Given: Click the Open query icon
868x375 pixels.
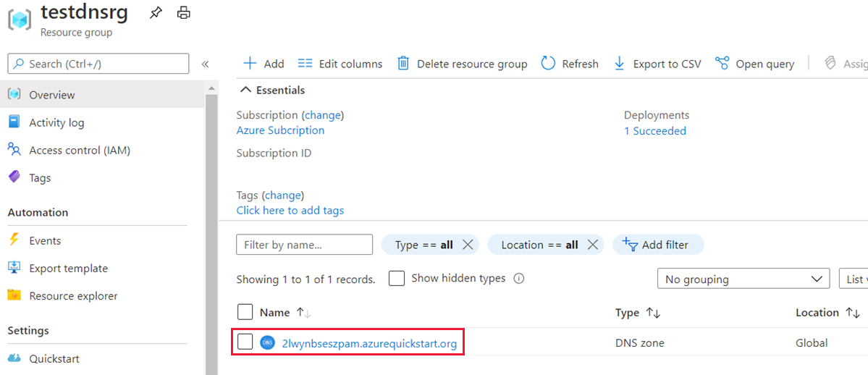Looking at the screenshot, I should [722, 64].
